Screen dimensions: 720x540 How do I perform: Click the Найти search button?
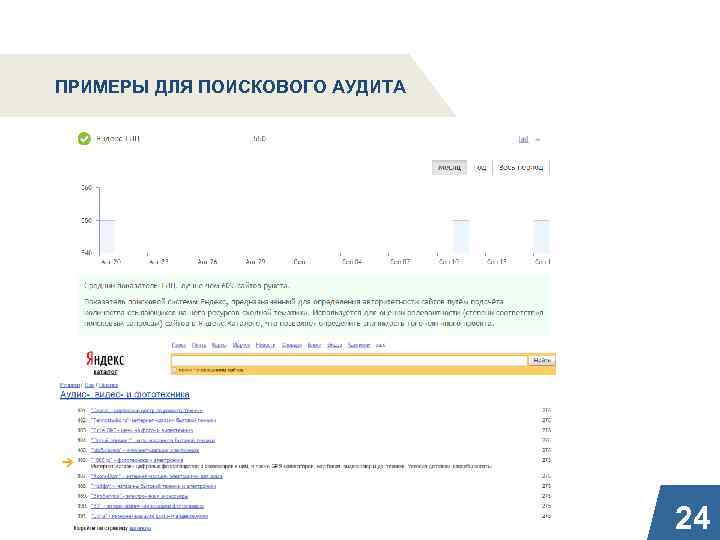542,360
